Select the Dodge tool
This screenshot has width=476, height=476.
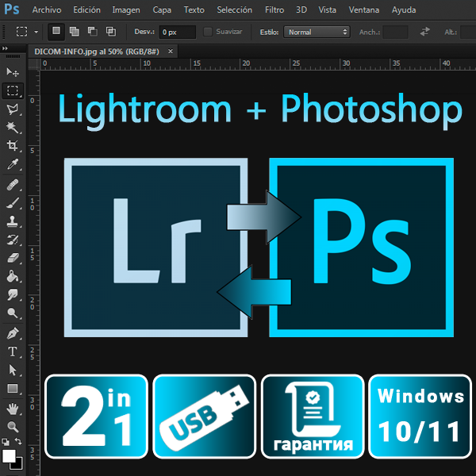point(13,313)
